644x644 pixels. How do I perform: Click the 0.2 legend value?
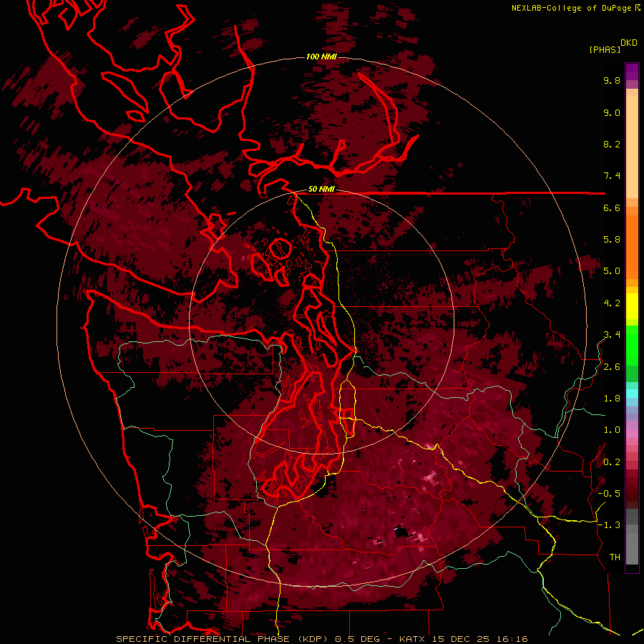click(612, 462)
